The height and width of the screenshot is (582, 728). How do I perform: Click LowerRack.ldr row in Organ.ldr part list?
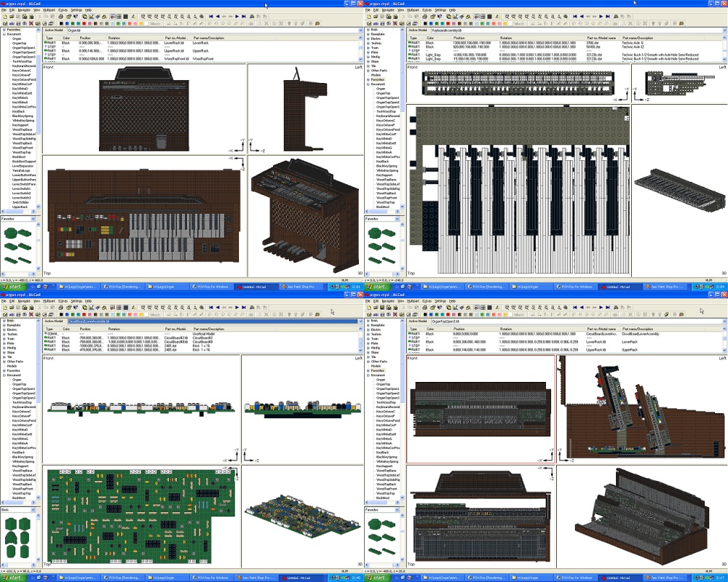pos(201,43)
